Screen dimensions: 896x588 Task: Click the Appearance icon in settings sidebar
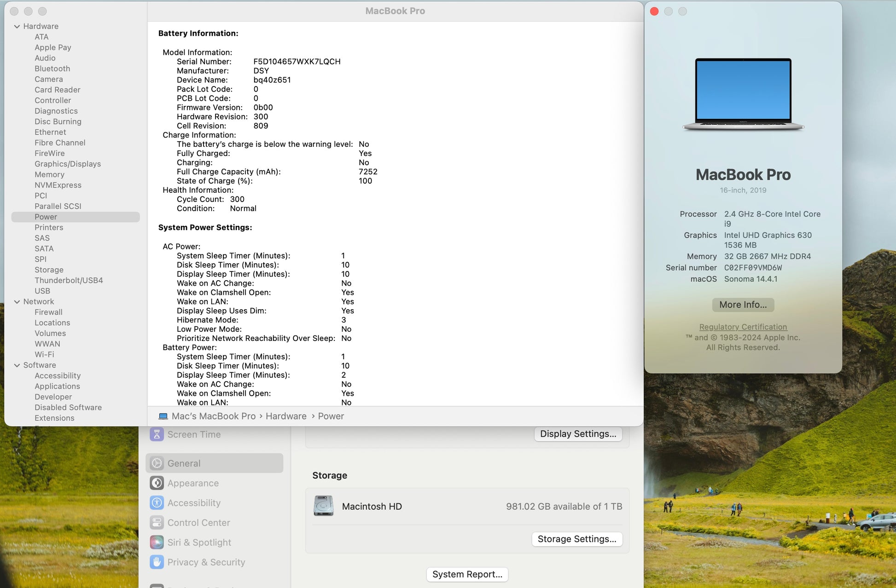[x=157, y=483]
